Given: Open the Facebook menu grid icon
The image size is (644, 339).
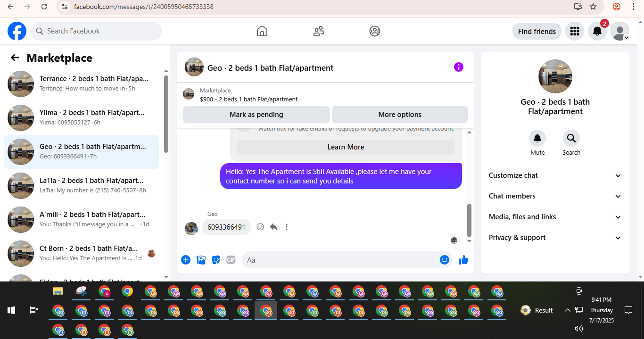Looking at the screenshot, I should (574, 31).
